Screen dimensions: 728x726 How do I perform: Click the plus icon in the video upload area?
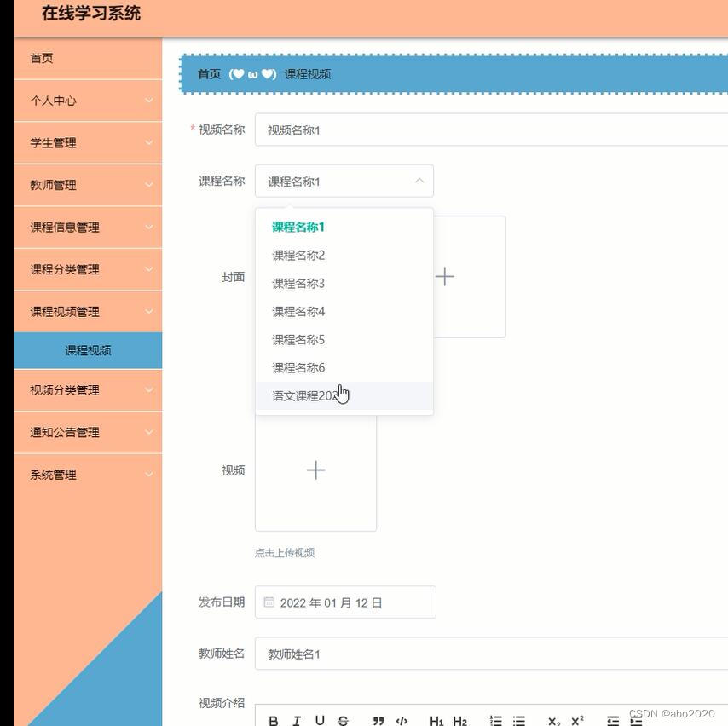(315, 470)
